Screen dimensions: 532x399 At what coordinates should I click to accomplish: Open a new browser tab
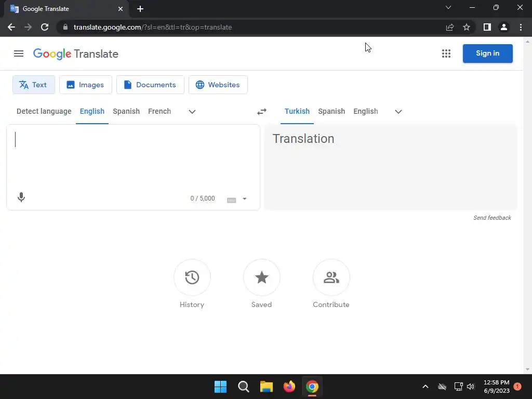[x=140, y=9]
